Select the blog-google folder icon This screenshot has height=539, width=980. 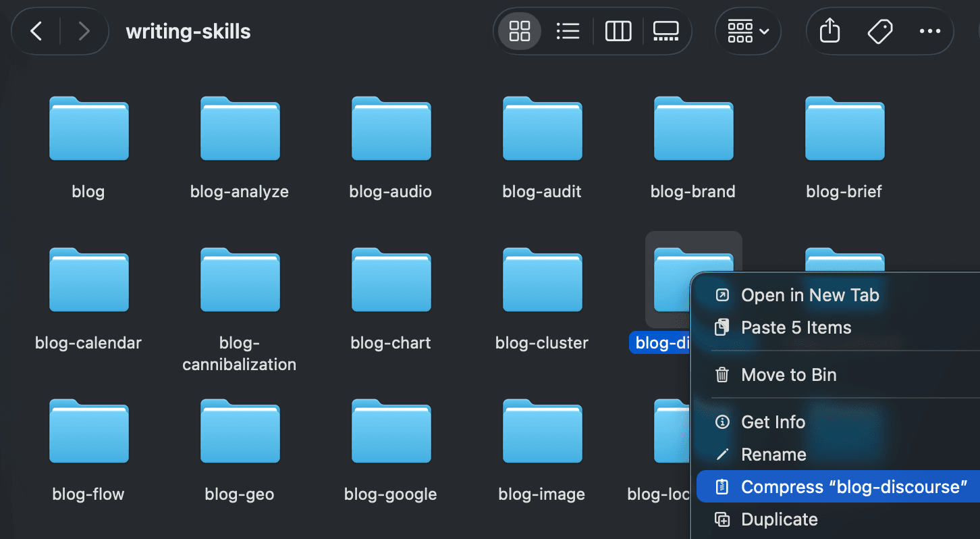(391, 431)
